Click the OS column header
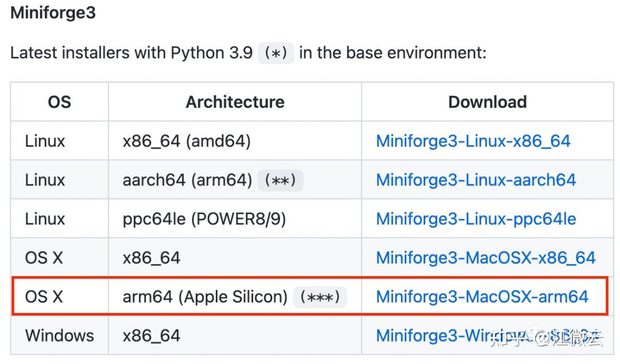Screen dimensions: 620x364 pyautogui.click(x=59, y=102)
